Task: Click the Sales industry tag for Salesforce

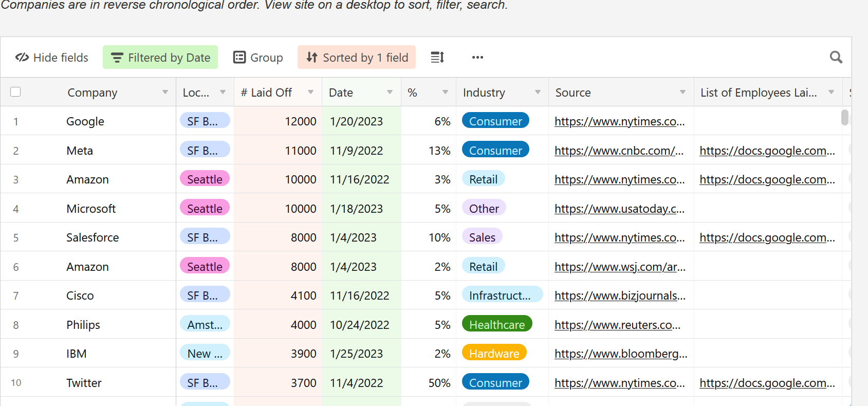Action: click(482, 237)
